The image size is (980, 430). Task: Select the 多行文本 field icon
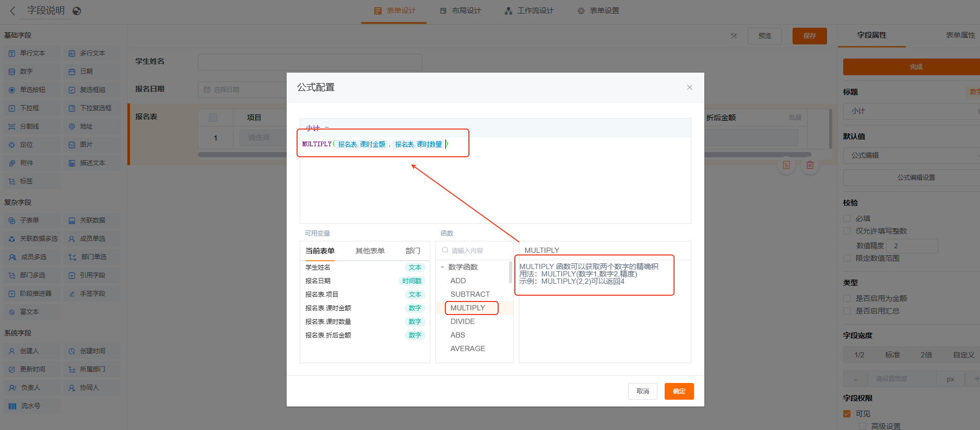[x=72, y=53]
